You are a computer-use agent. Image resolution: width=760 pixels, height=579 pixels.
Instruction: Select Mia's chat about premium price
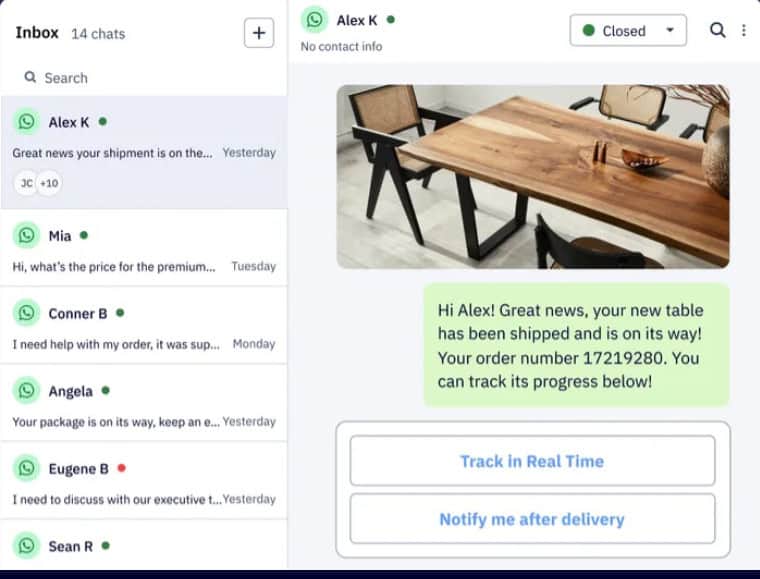(x=144, y=248)
